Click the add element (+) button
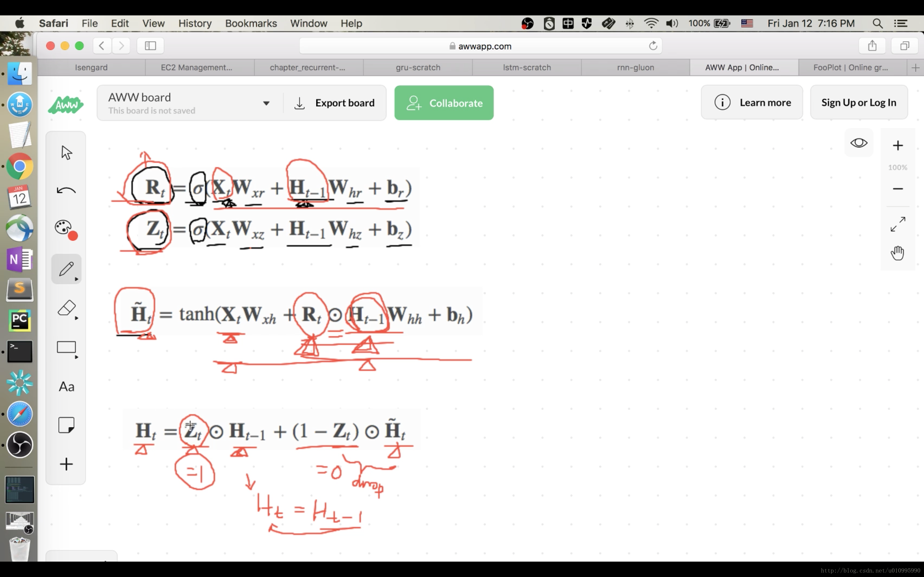 pos(65,464)
